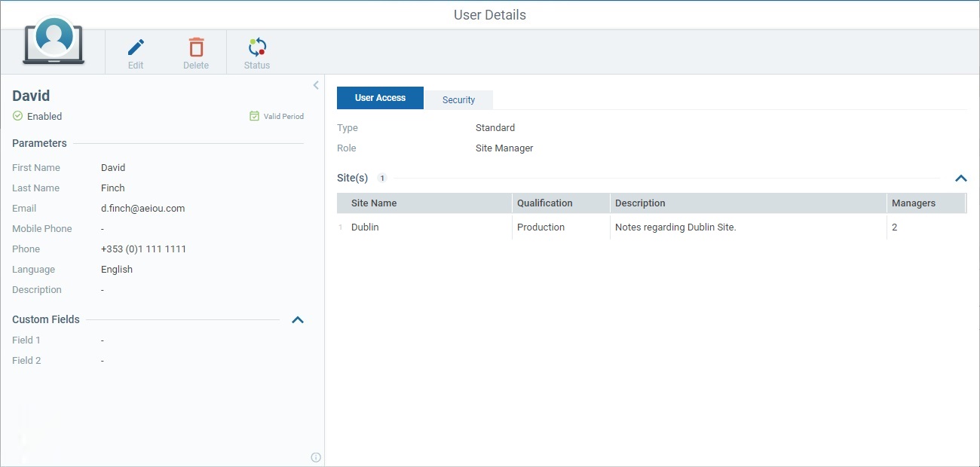This screenshot has width=980, height=467.
Task: Switch to the Security tab
Action: [x=458, y=99]
